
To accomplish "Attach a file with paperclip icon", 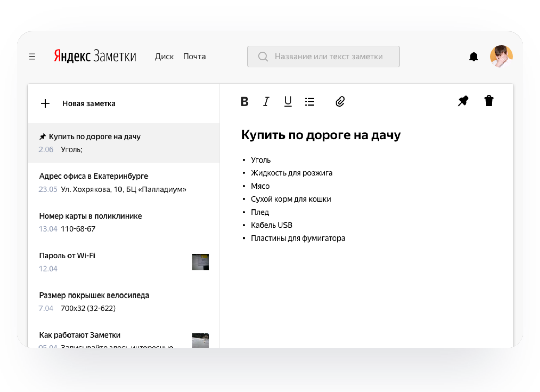I will click(340, 102).
